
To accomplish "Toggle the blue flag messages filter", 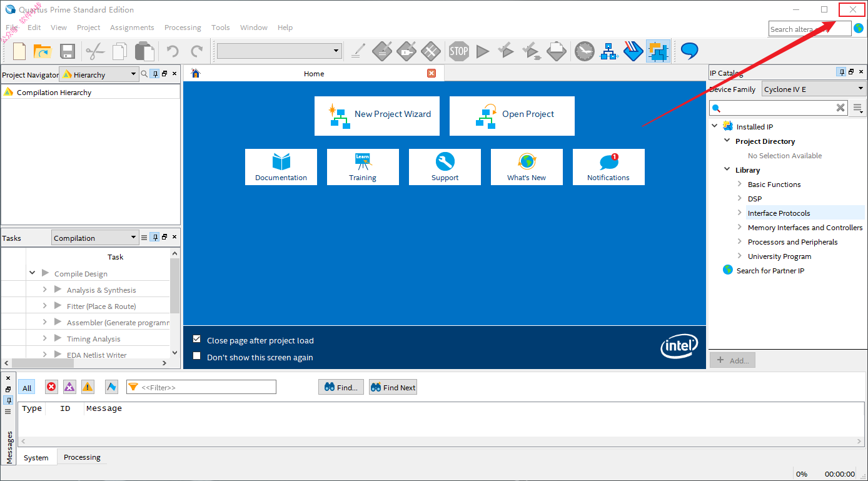I will 111,387.
